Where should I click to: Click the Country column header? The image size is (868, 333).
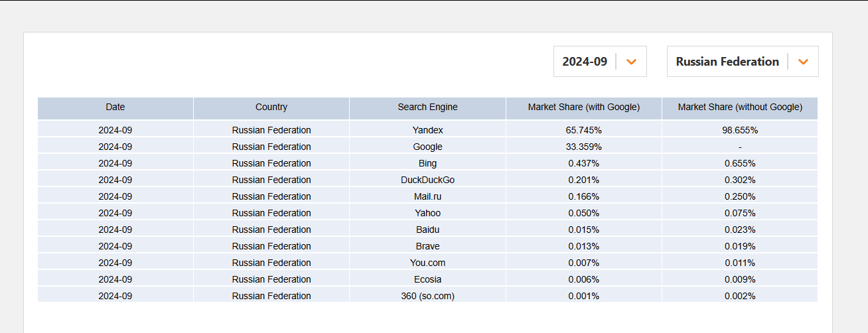tap(271, 108)
